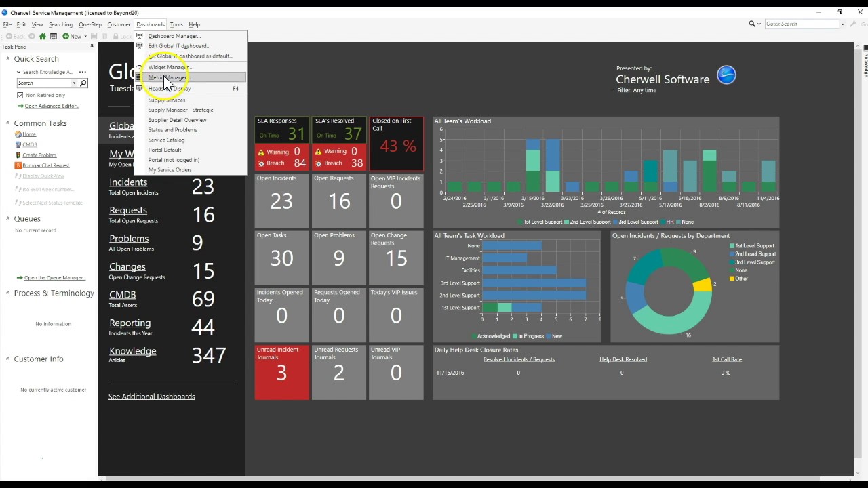Click Dashboard Manager menu icon
Screen dimensions: 868x488
(140, 36)
